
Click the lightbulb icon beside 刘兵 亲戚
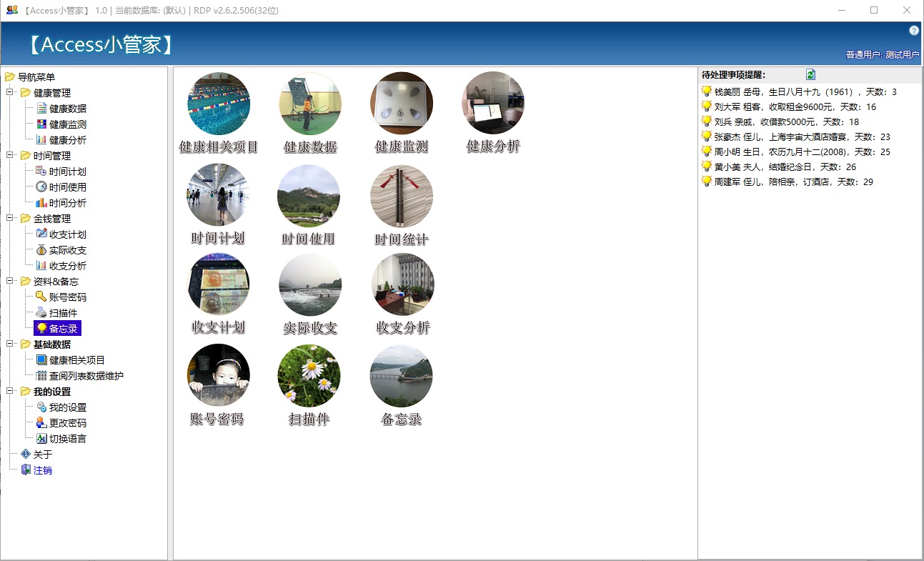[707, 121]
